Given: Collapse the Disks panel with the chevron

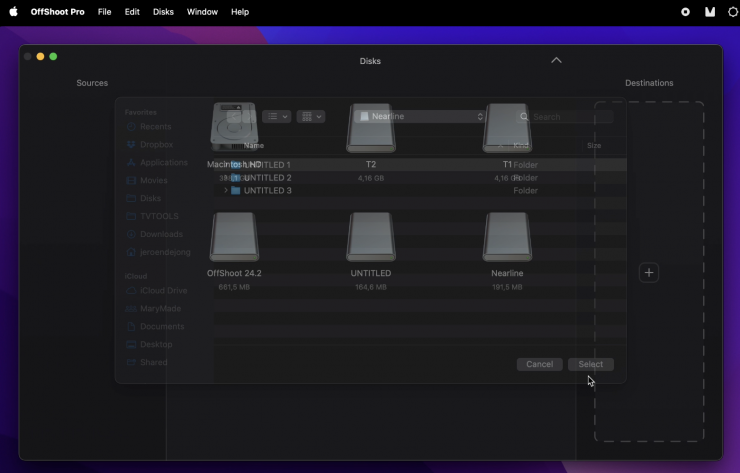Looking at the screenshot, I should (x=556, y=60).
